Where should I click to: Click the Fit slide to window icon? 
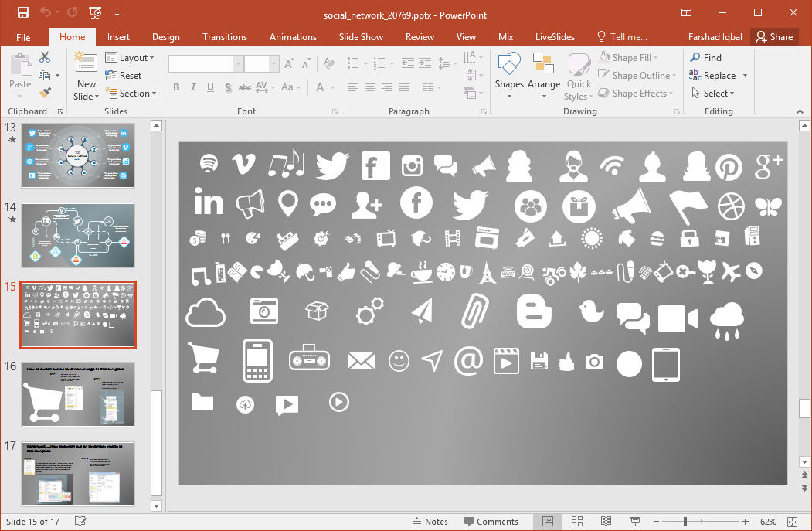(792, 522)
